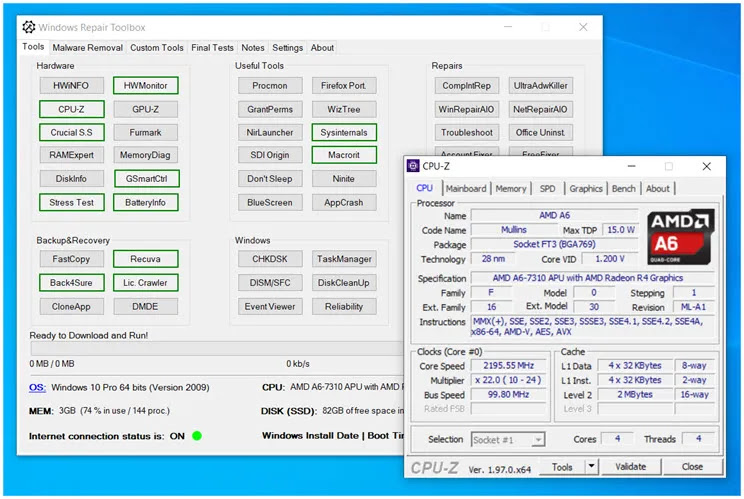Open the Custom Tools tab
This screenshot has height=499, width=744.
(x=157, y=47)
